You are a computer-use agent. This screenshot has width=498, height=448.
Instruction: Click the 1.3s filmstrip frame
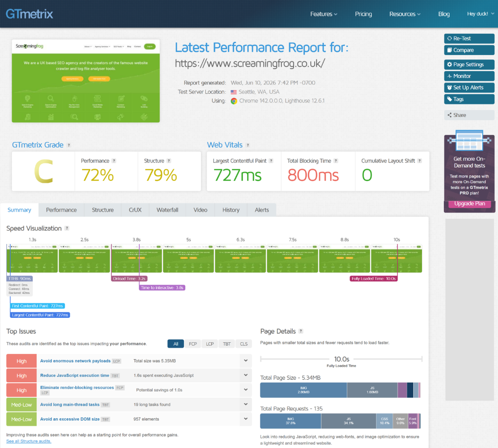click(32, 258)
